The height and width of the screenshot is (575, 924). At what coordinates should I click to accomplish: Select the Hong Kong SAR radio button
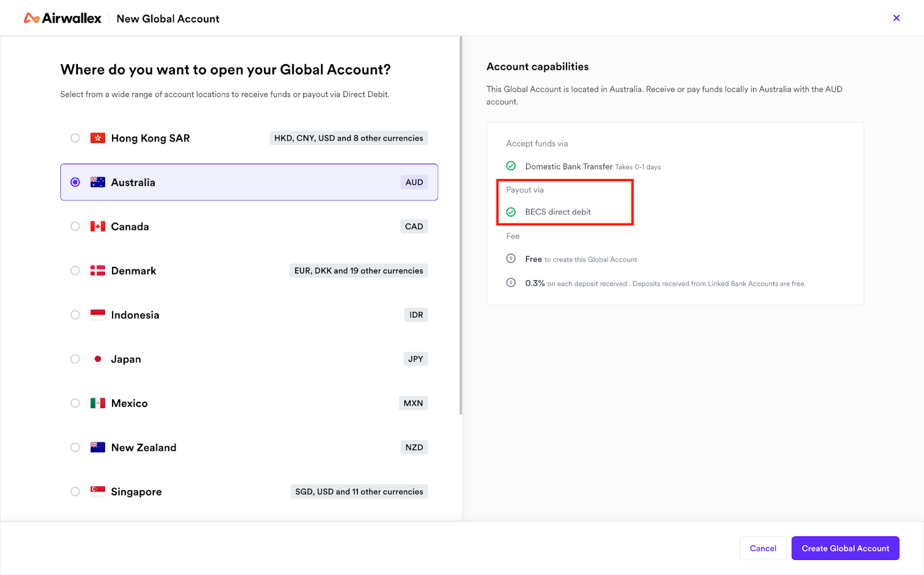[75, 138]
